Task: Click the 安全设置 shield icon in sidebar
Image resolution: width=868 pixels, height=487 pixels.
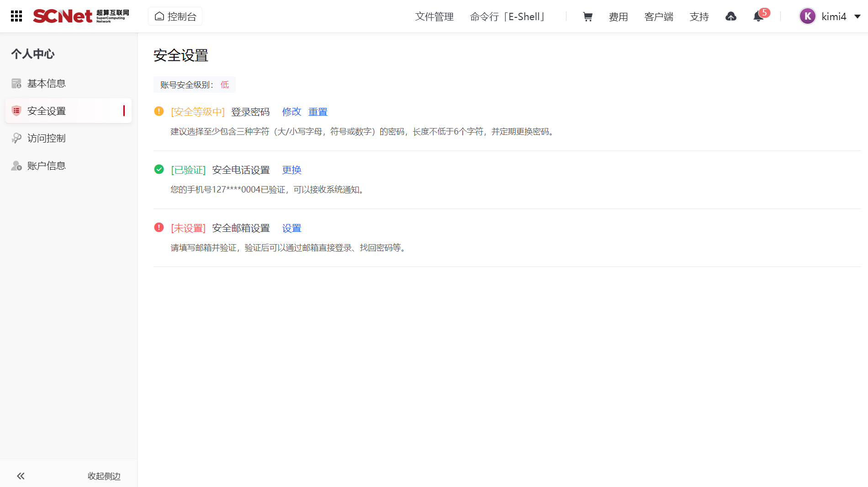Action: click(16, 111)
